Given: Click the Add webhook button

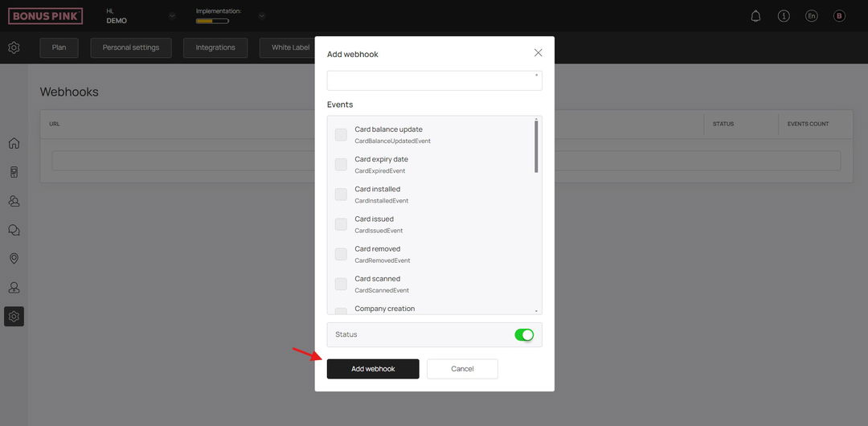Looking at the screenshot, I should [x=373, y=369].
